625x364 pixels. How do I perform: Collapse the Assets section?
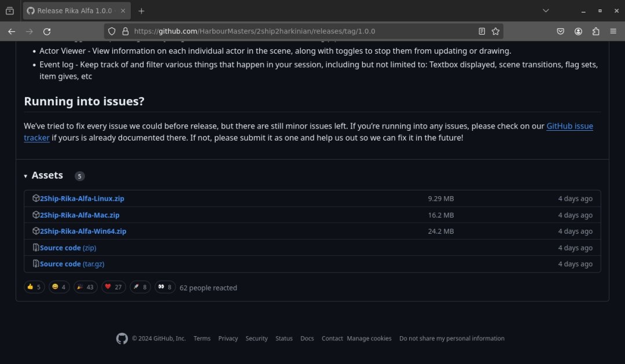pos(26,176)
